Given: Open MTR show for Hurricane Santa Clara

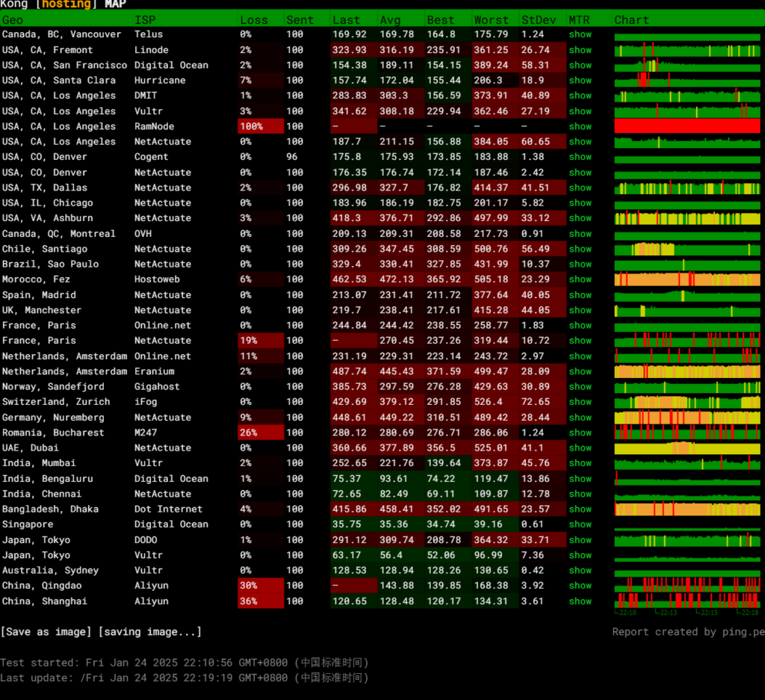Looking at the screenshot, I should click(580, 80).
